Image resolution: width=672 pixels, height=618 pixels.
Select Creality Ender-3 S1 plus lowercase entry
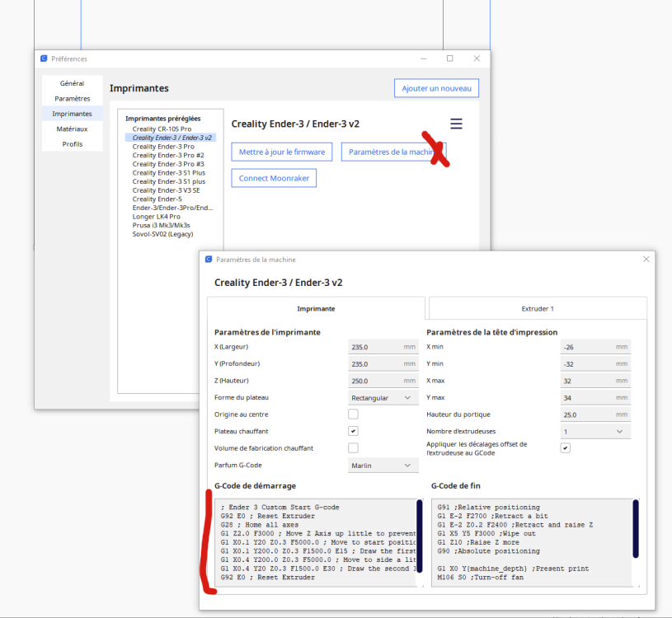tap(169, 181)
